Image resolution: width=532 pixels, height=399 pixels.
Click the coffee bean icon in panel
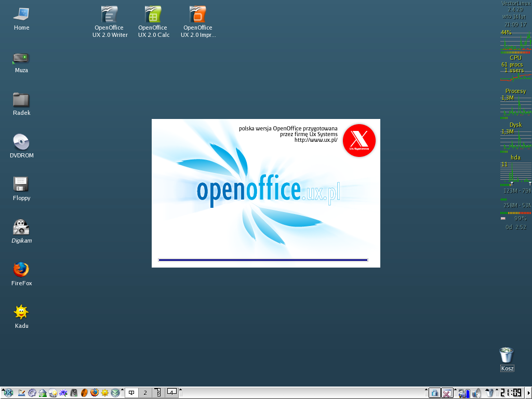point(84,393)
